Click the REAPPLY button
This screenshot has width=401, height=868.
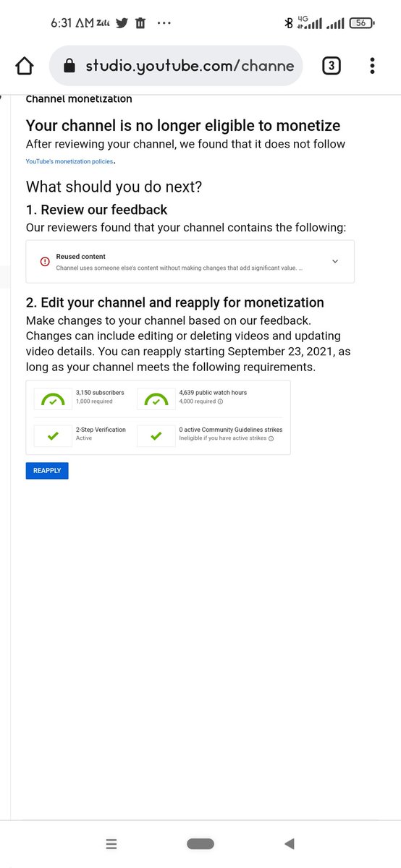[47, 471]
